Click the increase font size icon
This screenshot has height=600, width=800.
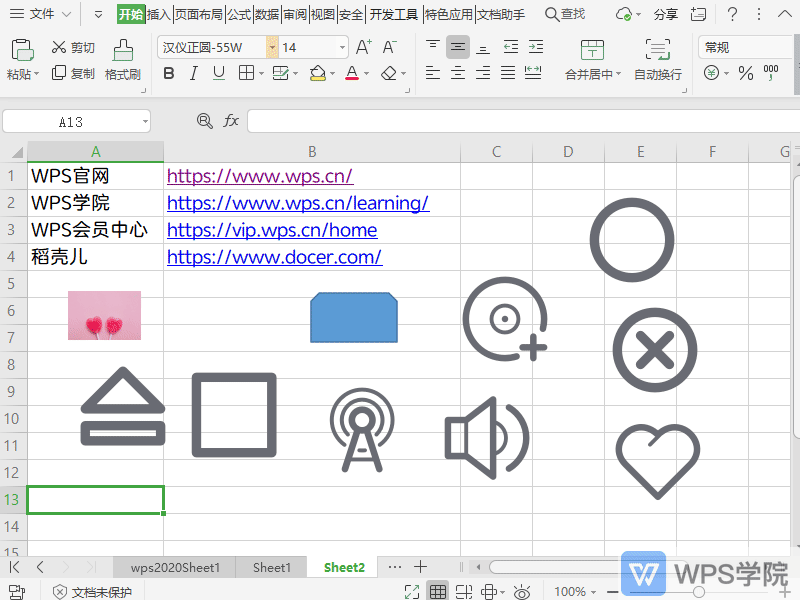tap(363, 47)
